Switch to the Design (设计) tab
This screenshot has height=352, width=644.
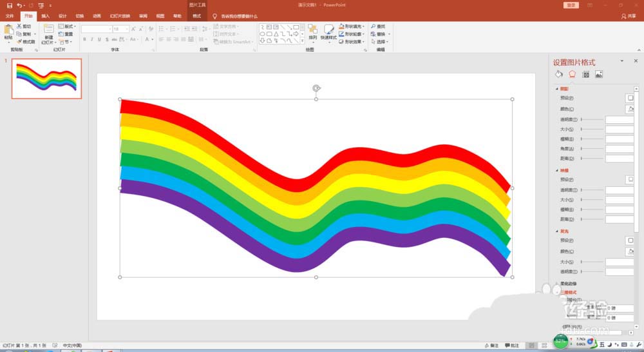[x=62, y=15]
